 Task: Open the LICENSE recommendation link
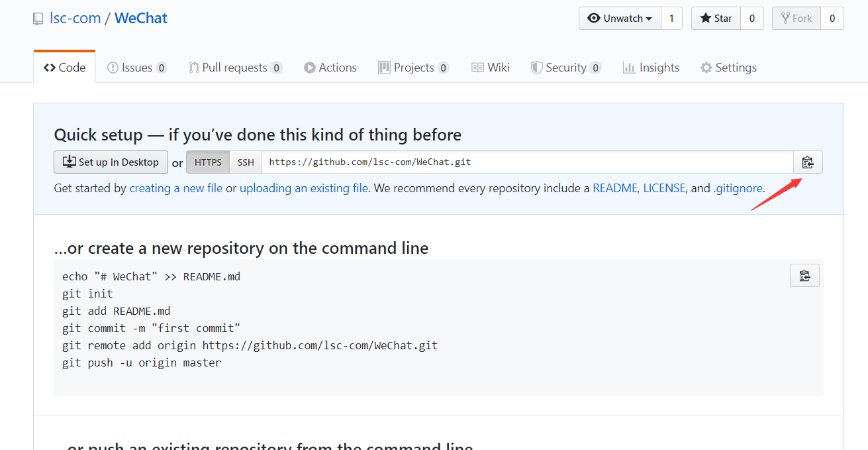click(664, 188)
